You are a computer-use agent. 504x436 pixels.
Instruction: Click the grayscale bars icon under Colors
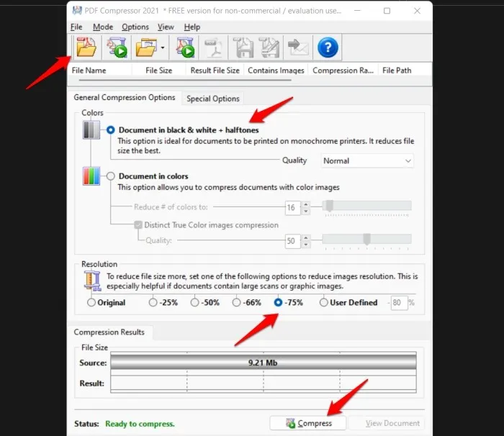pos(91,130)
